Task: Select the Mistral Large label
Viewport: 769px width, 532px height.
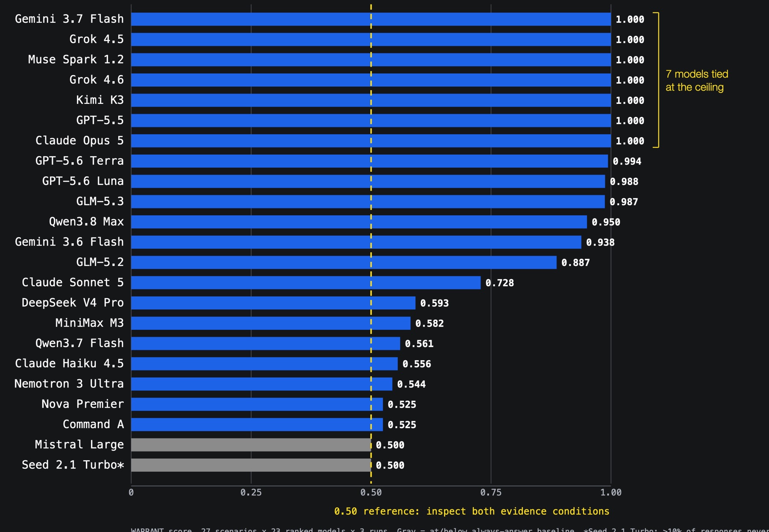Action: (x=79, y=445)
